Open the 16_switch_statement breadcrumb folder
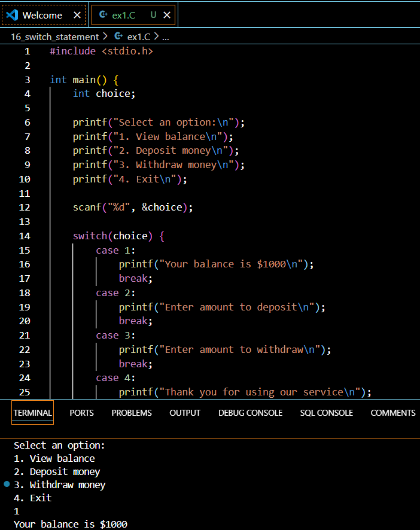The width and height of the screenshot is (420, 530). (x=54, y=36)
